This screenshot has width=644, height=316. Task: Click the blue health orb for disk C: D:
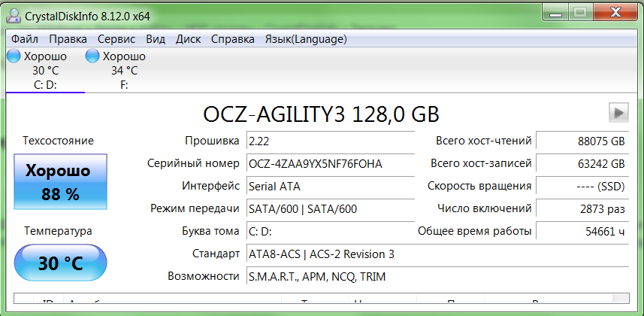pos(14,56)
